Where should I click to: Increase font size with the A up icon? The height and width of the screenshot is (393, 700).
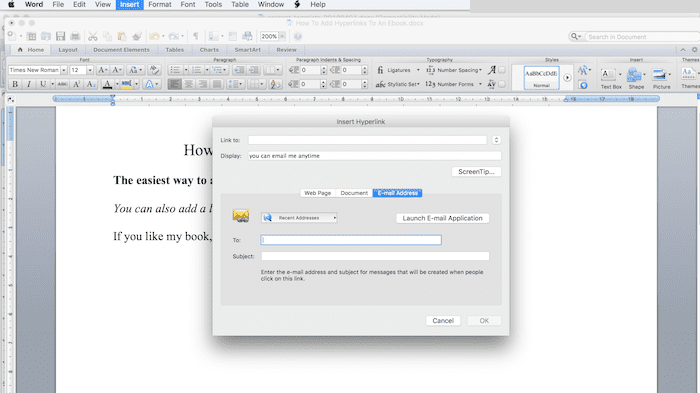102,70
